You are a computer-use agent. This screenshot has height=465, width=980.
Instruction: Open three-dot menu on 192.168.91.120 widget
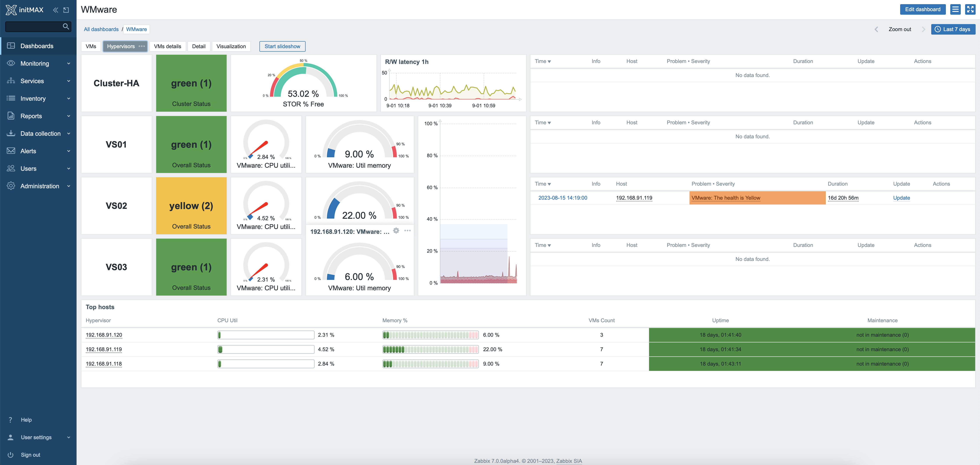tap(408, 230)
